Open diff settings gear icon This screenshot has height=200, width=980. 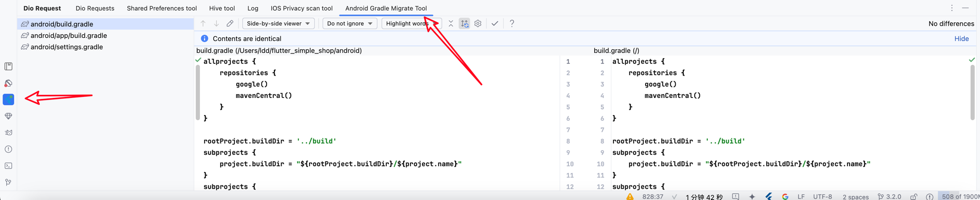coord(478,23)
